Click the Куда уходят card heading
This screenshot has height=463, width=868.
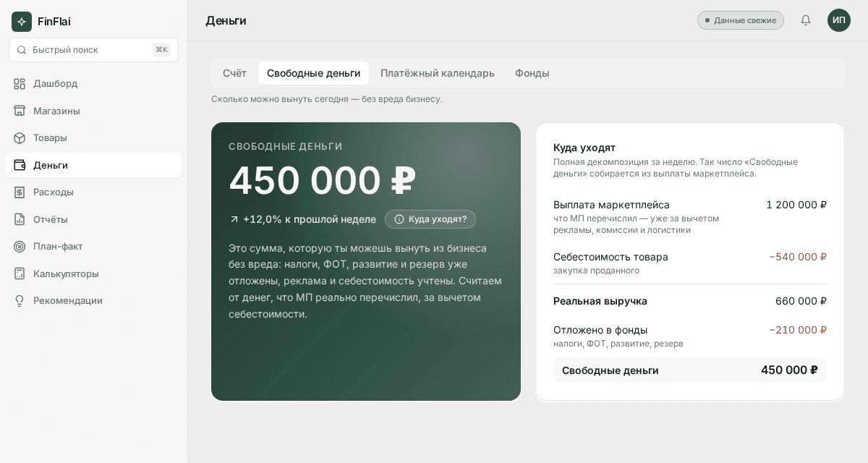(584, 148)
